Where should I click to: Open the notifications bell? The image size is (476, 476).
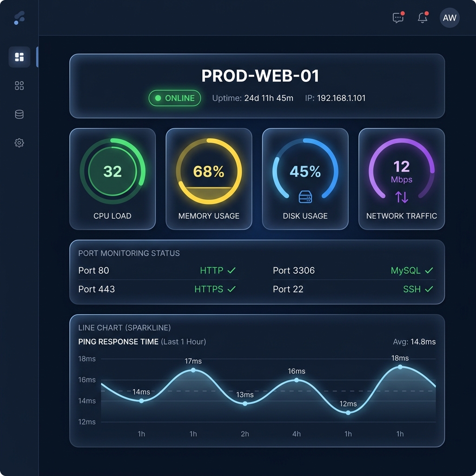[x=423, y=18]
